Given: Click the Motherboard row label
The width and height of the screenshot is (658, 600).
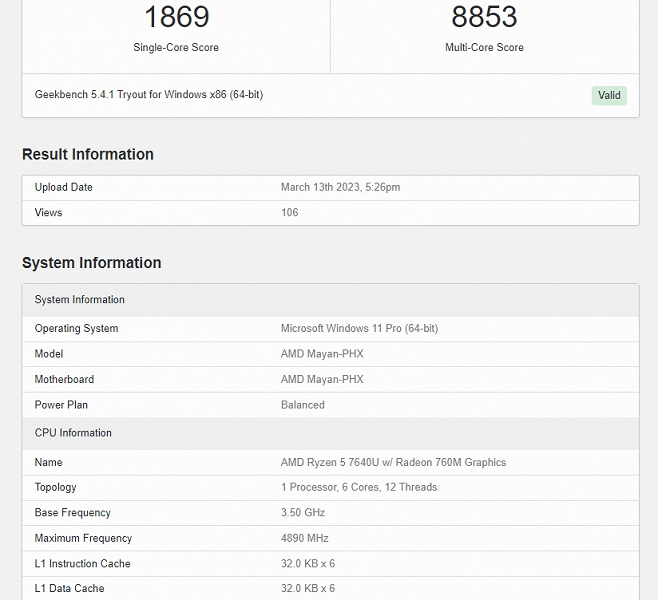Looking at the screenshot, I should pos(64,379).
